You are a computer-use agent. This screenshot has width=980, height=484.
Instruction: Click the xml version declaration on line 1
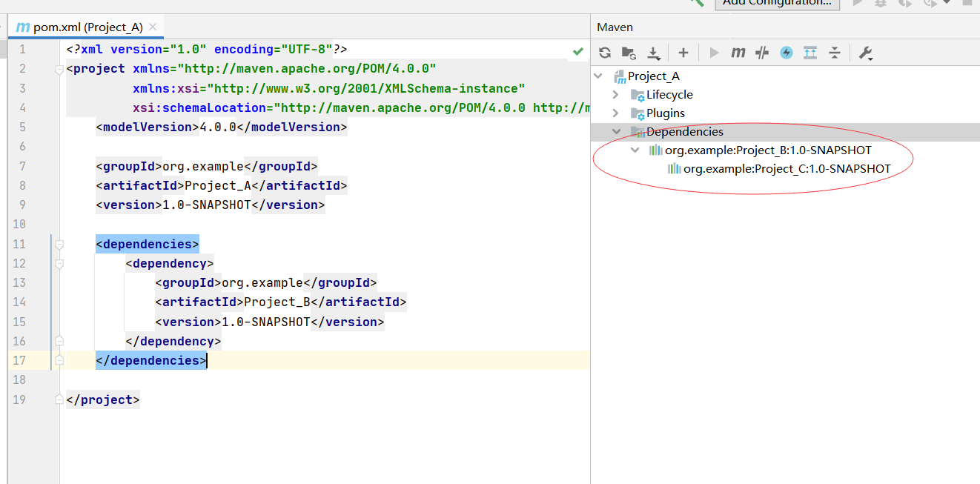(207, 49)
